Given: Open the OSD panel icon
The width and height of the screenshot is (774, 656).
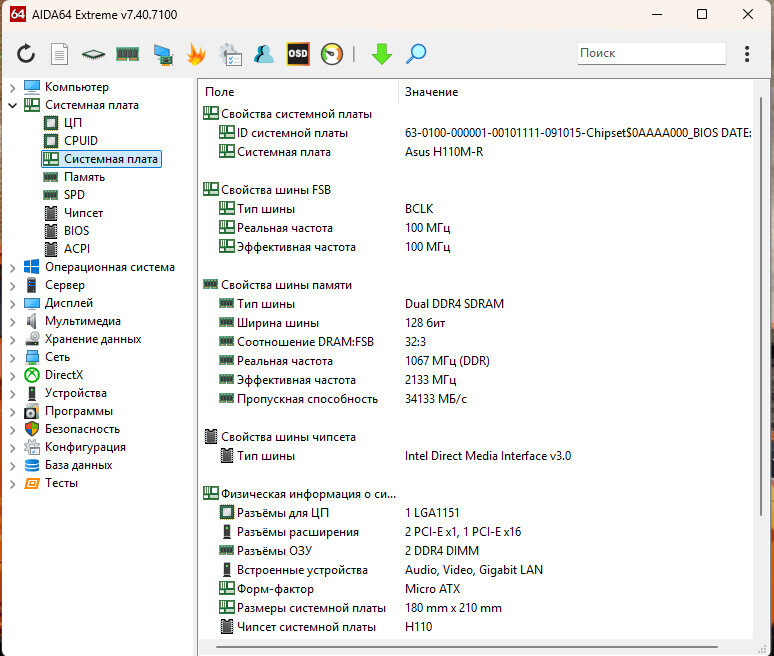Looking at the screenshot, I should [x=298, y=54].
